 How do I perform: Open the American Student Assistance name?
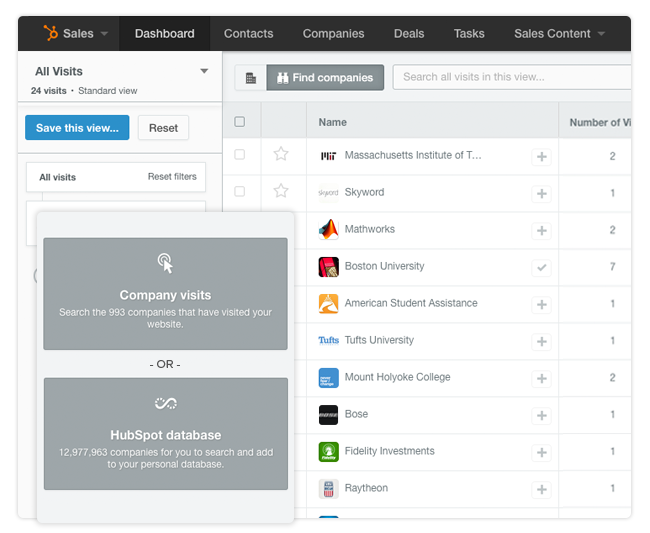tap(411, 303)
